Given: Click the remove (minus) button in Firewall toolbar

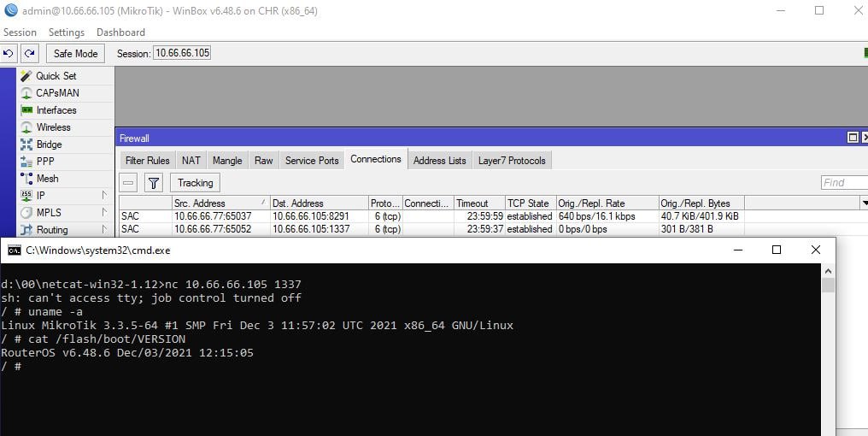Looking at the screenshot, I should [x=128, y=183].
